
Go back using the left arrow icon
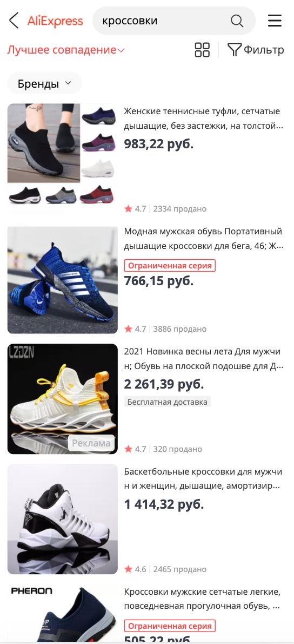[14, 20]
